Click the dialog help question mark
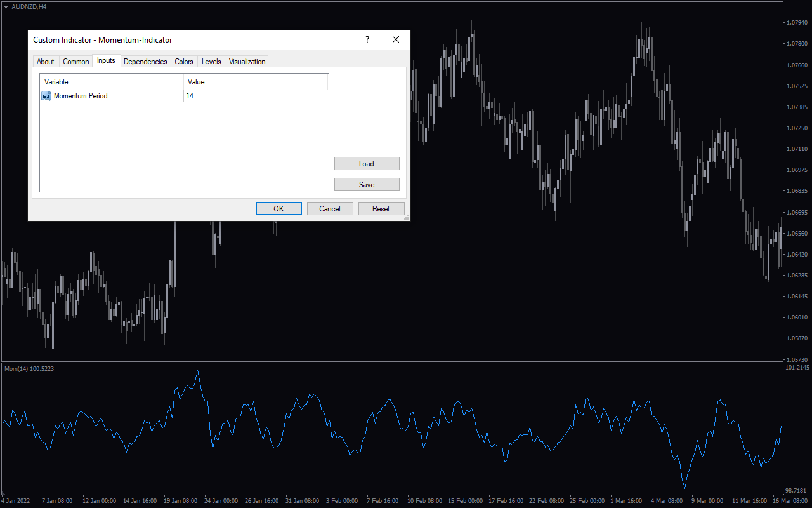This screenshot has width=812, height=508. click(x=367, y=39)
